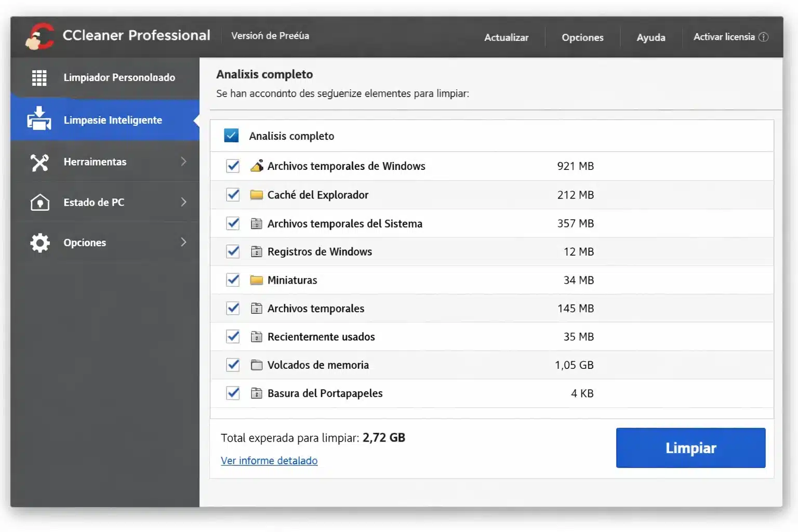Uncheck the Analisis completo master checkbox

coord(231,135)
